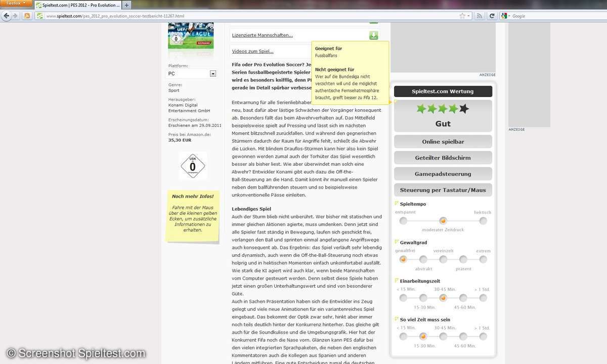
Task: Click yellow info corner next to So viel Zeit muss sein
Action: [397, 318]
